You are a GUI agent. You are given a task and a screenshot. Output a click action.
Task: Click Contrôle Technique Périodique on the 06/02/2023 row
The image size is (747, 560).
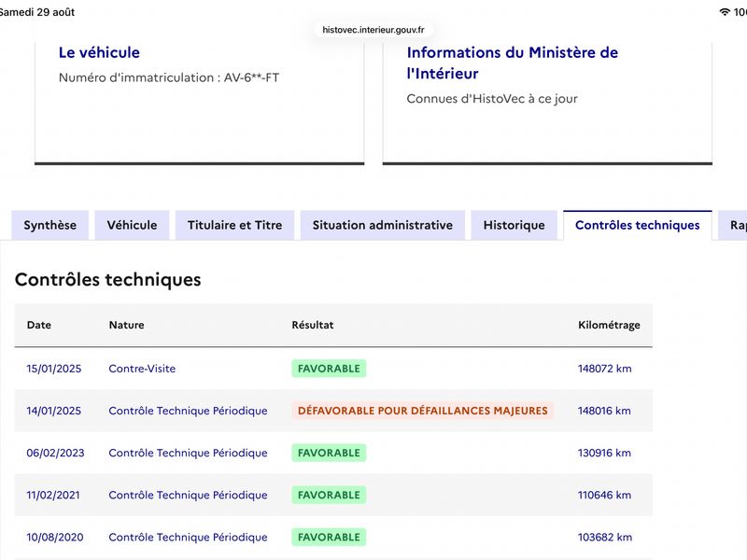click(188, 453)
